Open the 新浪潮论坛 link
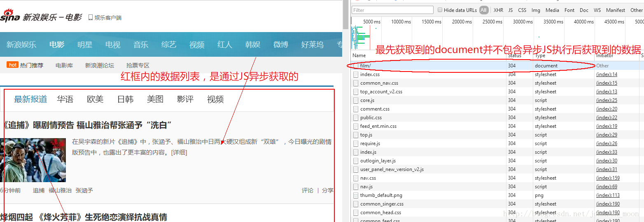Screen dimensions: 644x222 pos(100,65)
